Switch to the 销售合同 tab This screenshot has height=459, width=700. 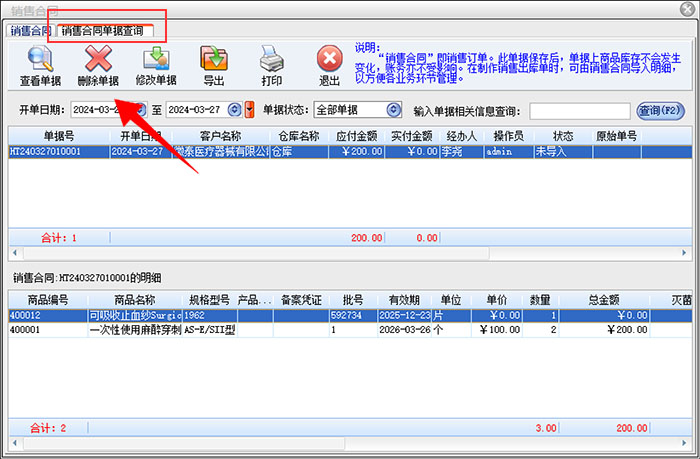(29, 31)
